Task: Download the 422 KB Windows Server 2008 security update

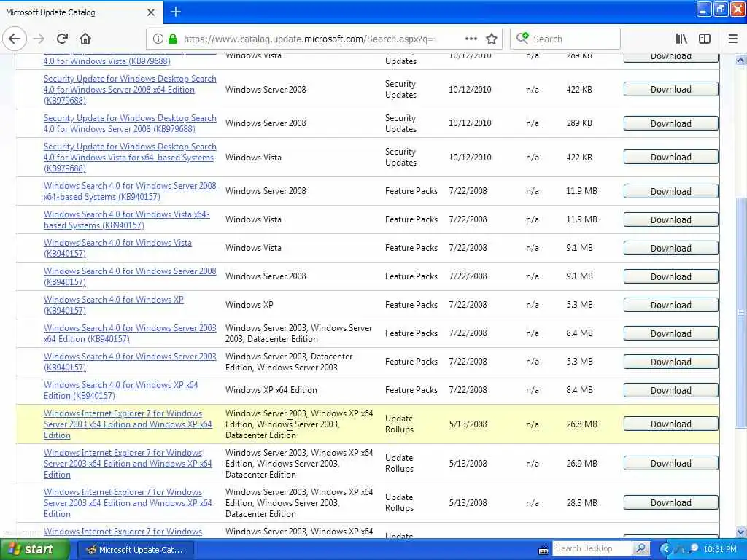Action: (671, 90)
